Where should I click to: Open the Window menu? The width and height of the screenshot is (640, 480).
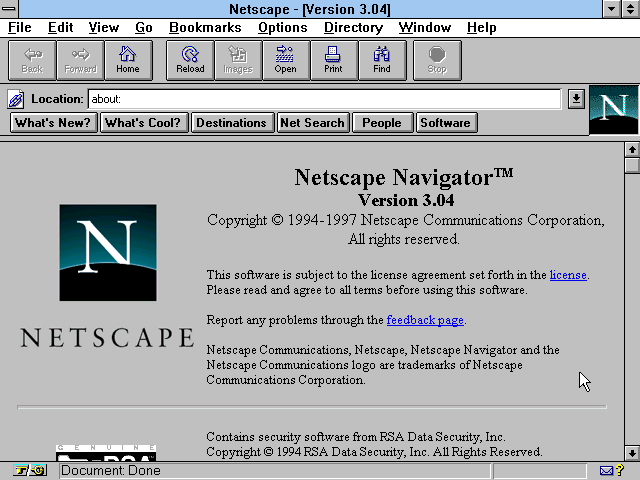coord(424,27)
